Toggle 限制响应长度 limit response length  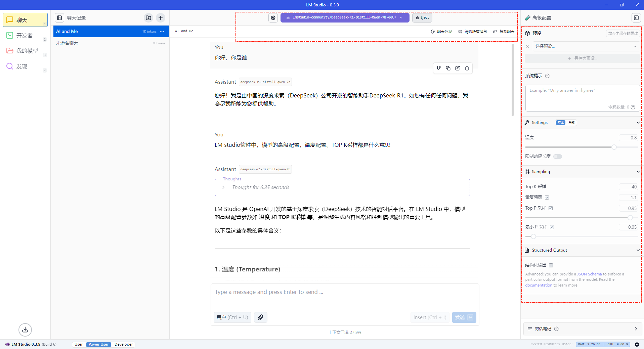[558, 157]
